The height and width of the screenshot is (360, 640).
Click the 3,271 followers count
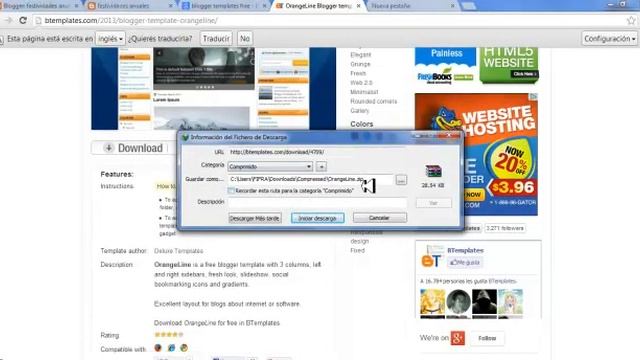click(505, 229)
